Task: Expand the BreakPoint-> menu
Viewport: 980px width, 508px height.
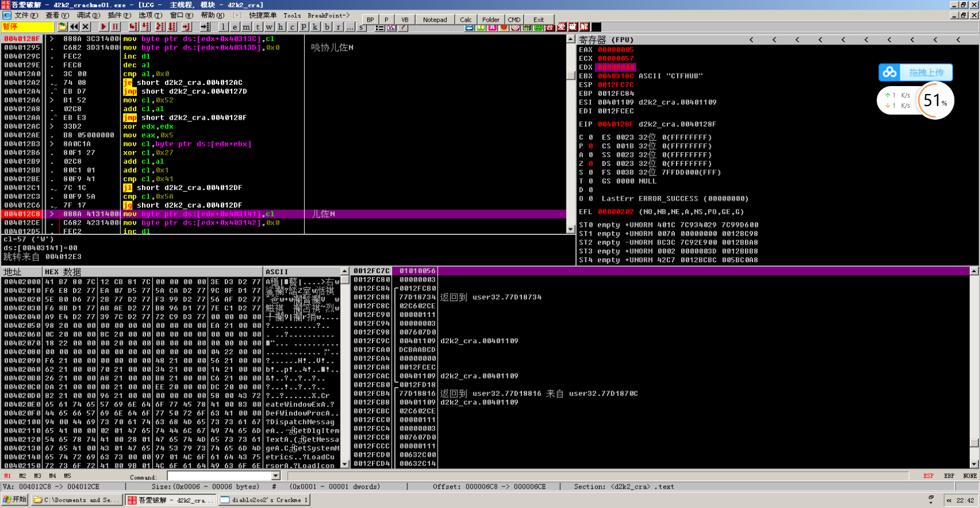Action: pos(329,15)
